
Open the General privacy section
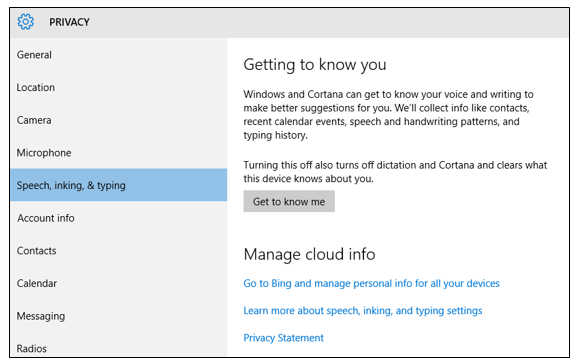(x=119, y=55)
